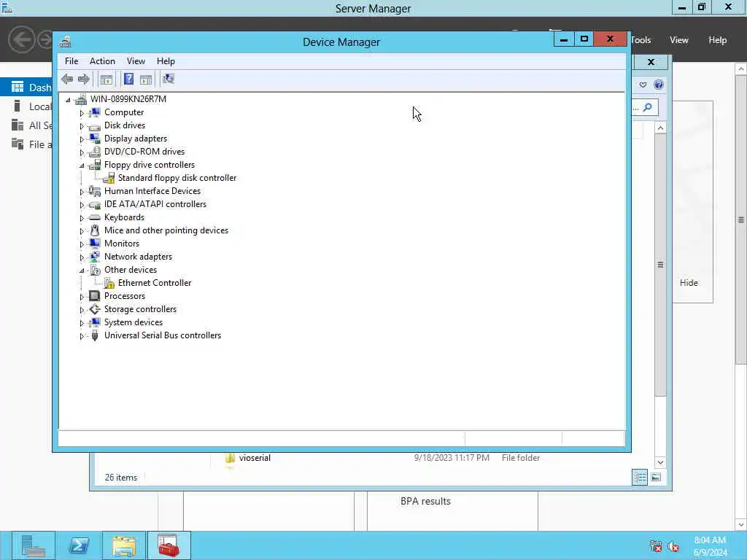Open Server Manager's Tools menu
747x560 pixels.
point(641,40)
